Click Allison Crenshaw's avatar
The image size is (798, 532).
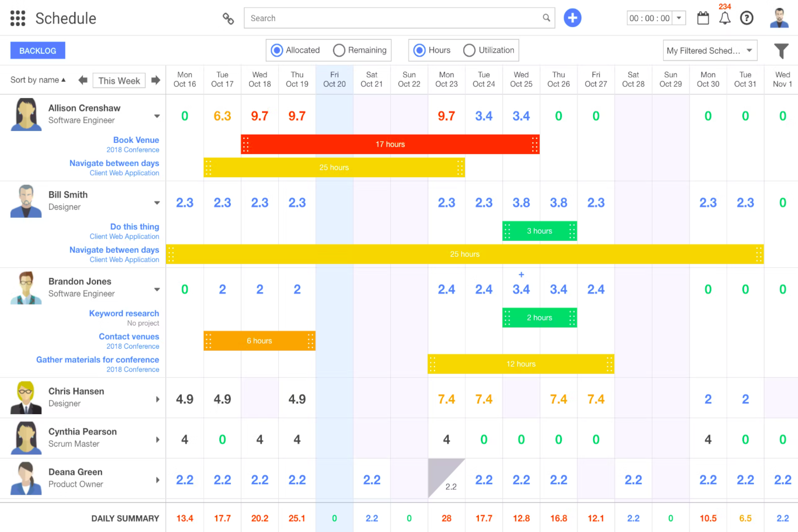[26, 114]
